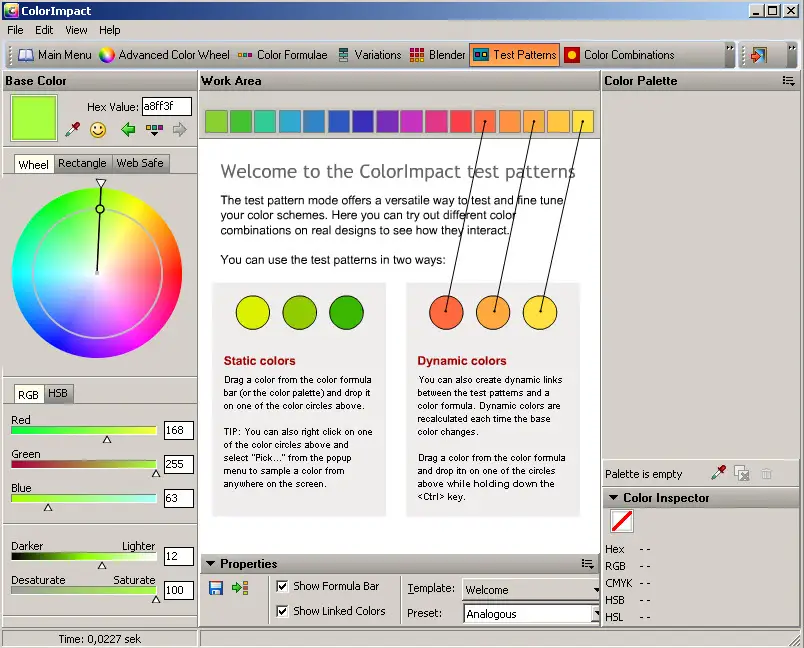Open the Blender view
The image size is (804, 648).
437,55
